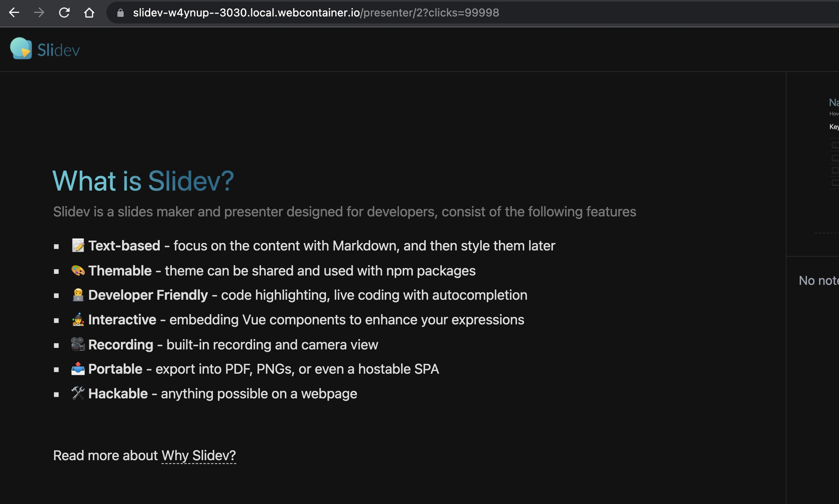Click the palette emoji beside Themable
Image resolution: width=839 pixels, height=504 pixels.
(78, 270)
